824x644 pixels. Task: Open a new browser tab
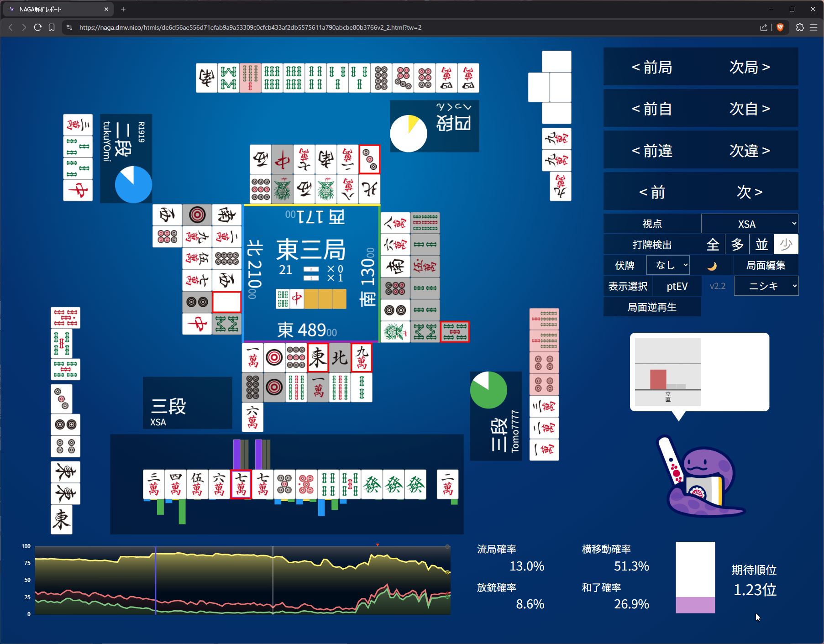(x=123, y=9)
